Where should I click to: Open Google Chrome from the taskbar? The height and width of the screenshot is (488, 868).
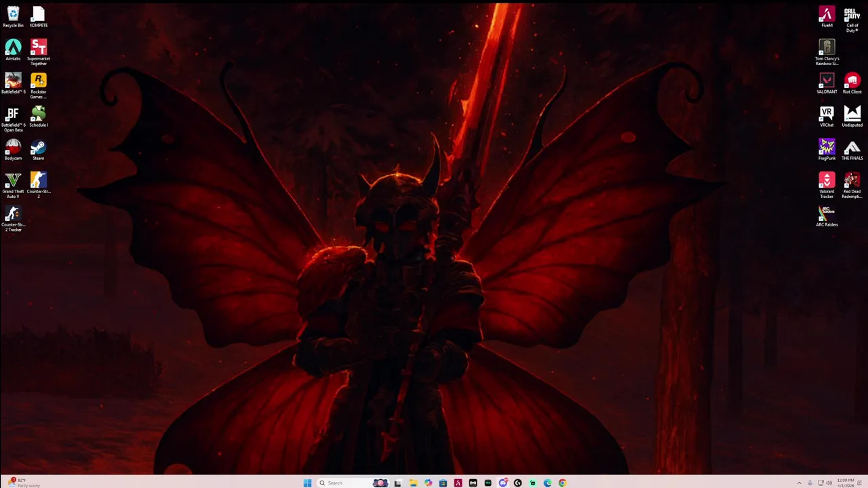click(x=562, y=483)
